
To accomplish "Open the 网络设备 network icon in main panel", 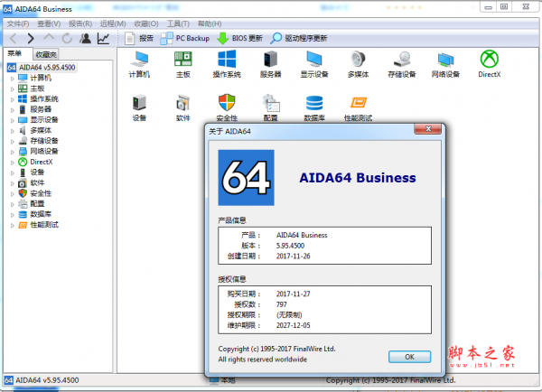I will pos(445,63).
